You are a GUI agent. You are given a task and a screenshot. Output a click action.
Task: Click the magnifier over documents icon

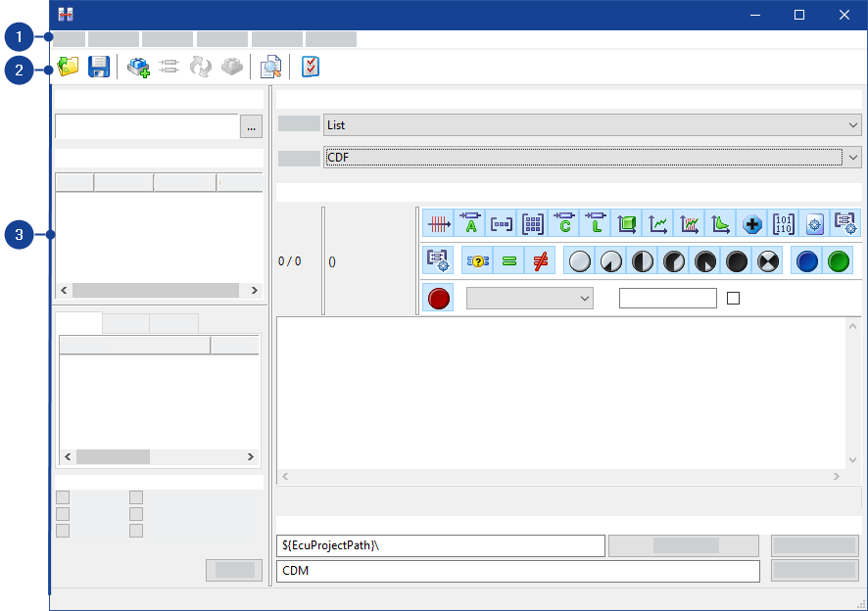270,67
